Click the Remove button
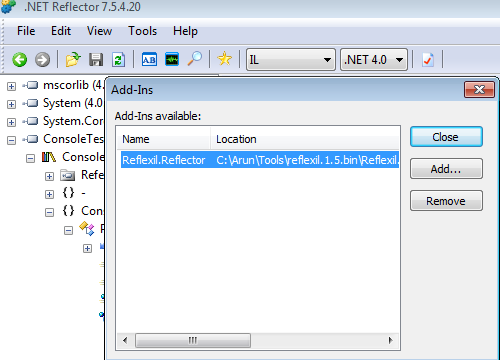Viewport: 500px width, 360px height. point(446,201)
